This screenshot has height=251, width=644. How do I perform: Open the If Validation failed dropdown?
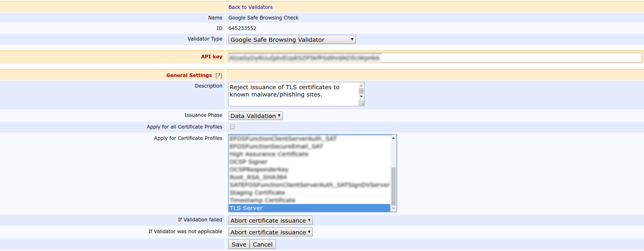tap(270, 221)
